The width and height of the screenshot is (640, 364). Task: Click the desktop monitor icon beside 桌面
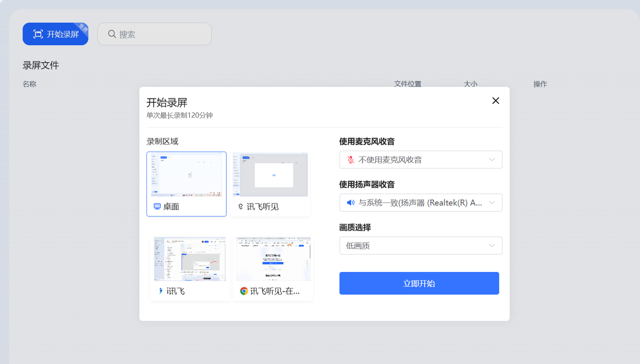point(157,206)
